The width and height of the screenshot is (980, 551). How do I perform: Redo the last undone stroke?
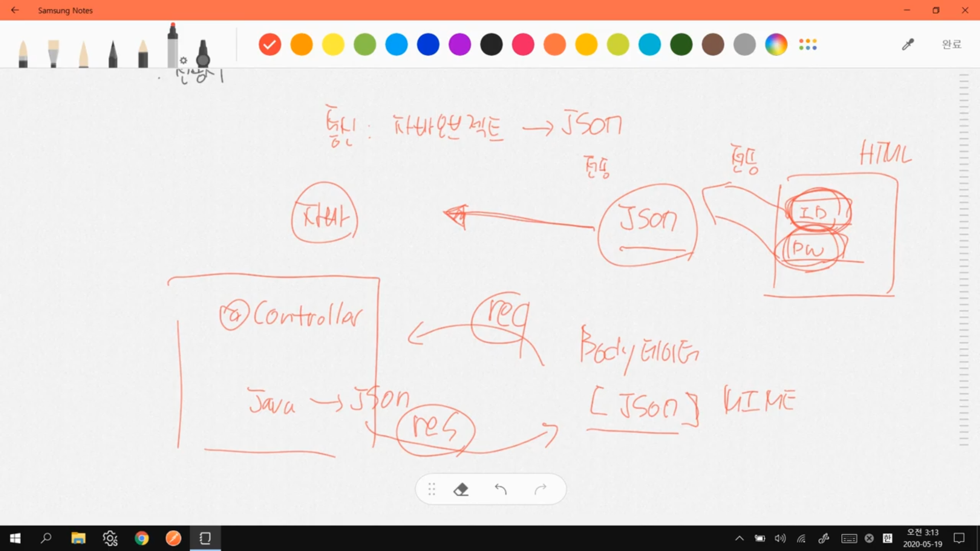tap(541, 490)
